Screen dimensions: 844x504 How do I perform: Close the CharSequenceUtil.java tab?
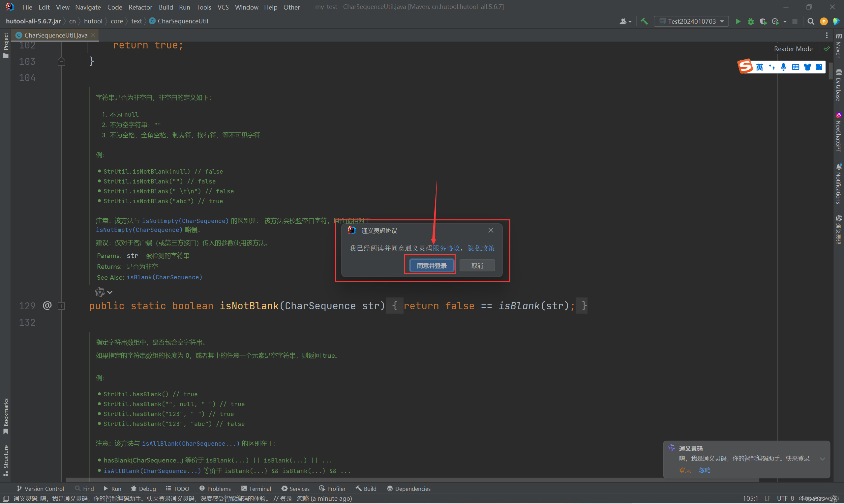coord(93,35)
